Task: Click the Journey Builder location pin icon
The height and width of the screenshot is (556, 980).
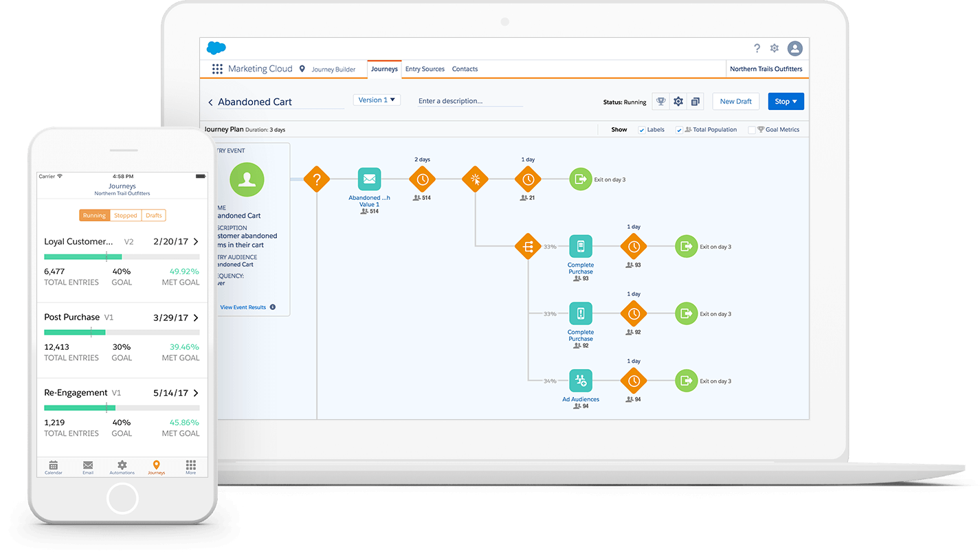Action: [x=302, y=69]
